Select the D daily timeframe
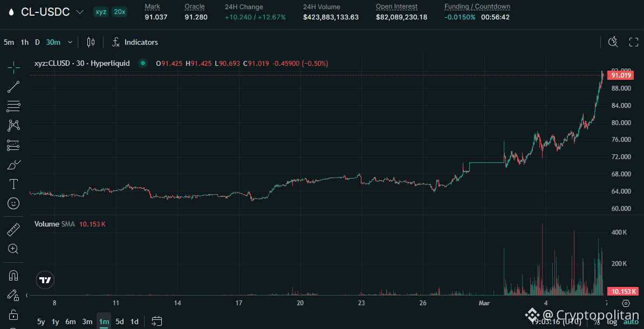Screen dimensions: 644x329 tap(37, 42)
